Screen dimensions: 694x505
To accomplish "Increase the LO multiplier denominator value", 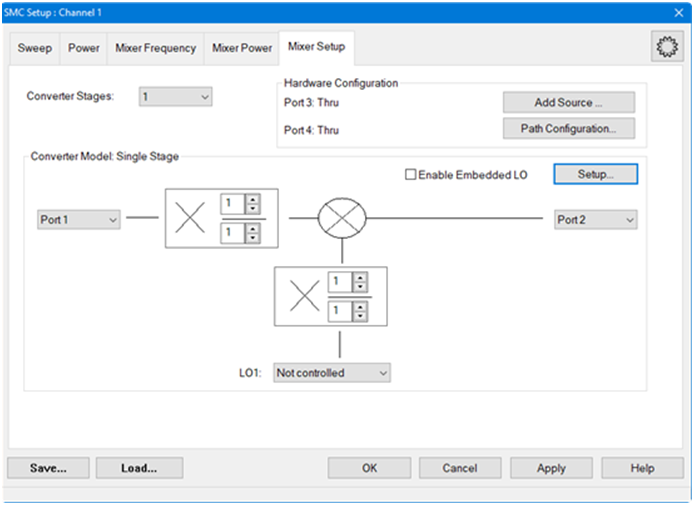I will pos(360,306).
